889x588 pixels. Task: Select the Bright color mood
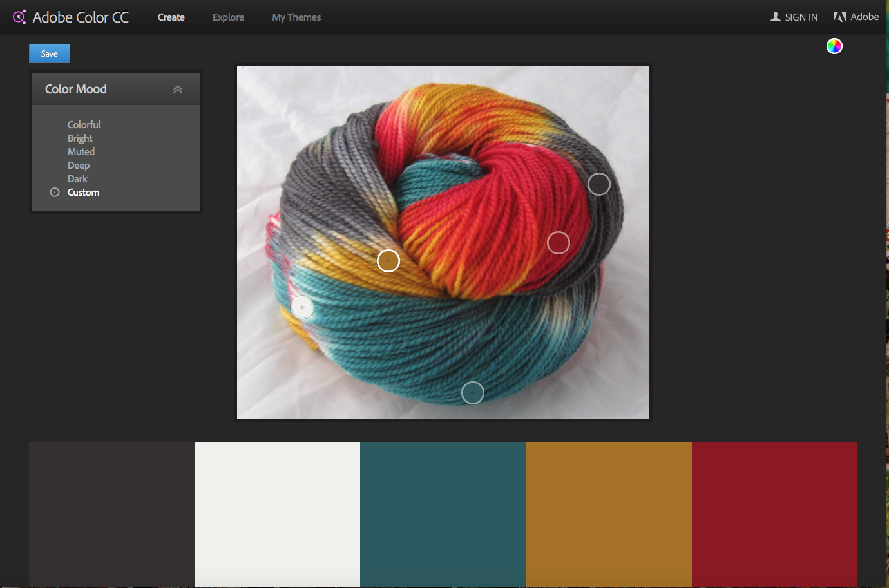[80, 138]
